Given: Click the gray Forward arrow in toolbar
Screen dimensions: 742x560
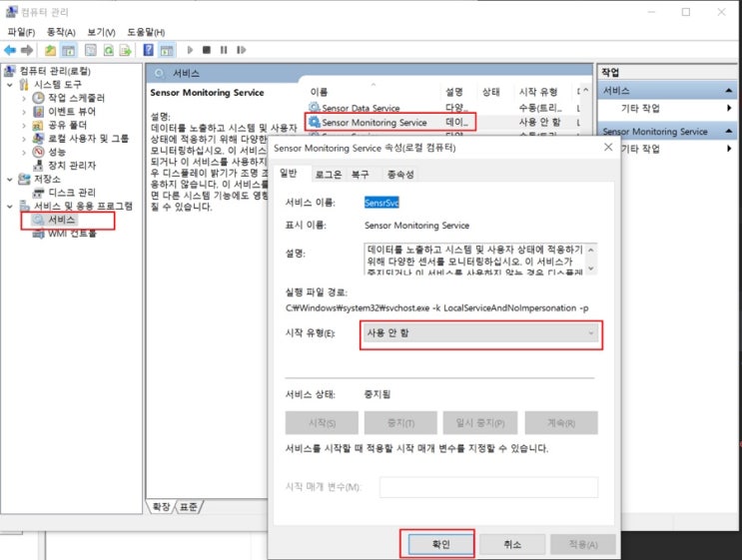Looking at the screenshot, I should (27, 50).
